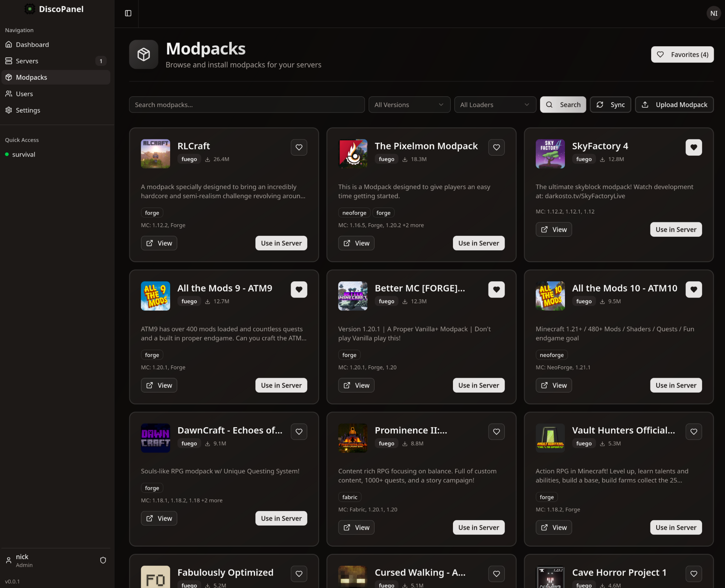Image resolution: width=725 pixels, height=588 pixels.
Task: Click the DawnCraft modpack thumbnail
Action: coord(156,438)
